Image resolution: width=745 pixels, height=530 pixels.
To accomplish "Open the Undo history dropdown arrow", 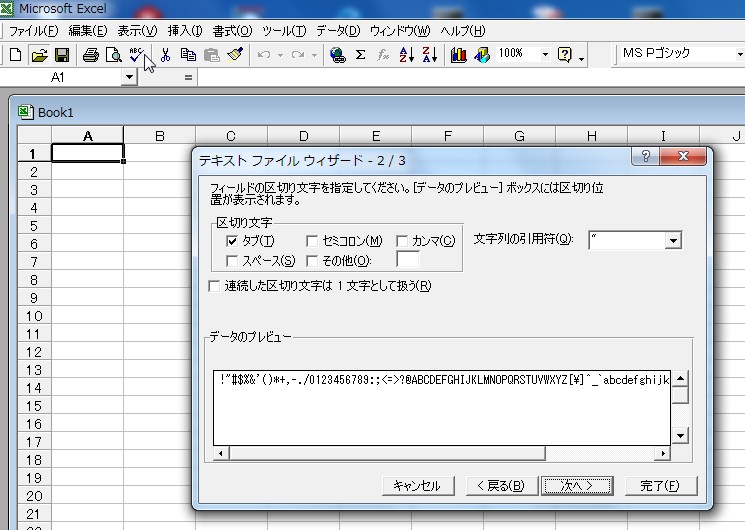I will (x=280, y=56).
